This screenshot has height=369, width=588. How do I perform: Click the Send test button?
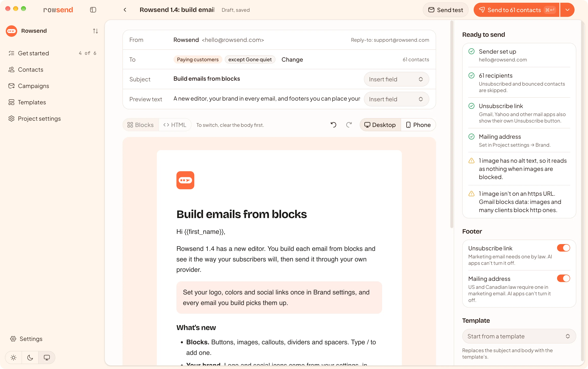tap(446, 10)
